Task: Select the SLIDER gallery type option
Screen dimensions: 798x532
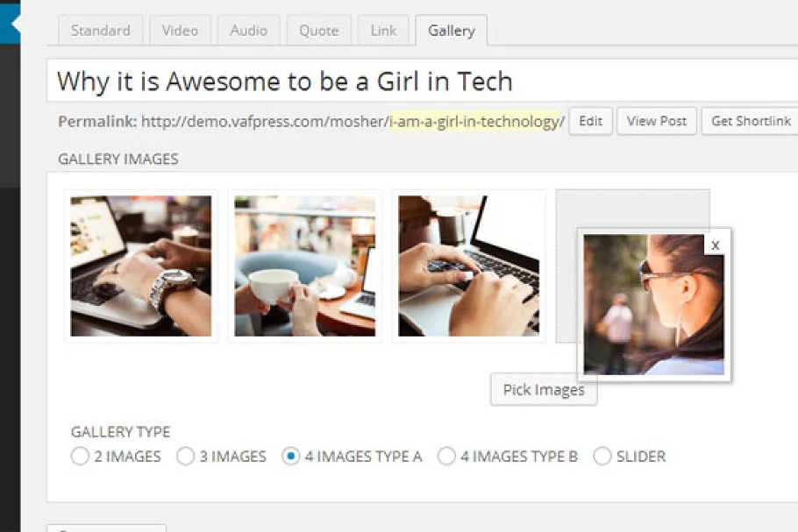Action: [602, 457]
